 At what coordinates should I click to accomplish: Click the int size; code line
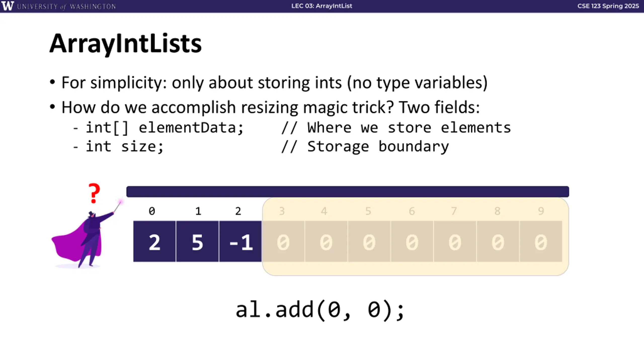[x=125, y=146]
